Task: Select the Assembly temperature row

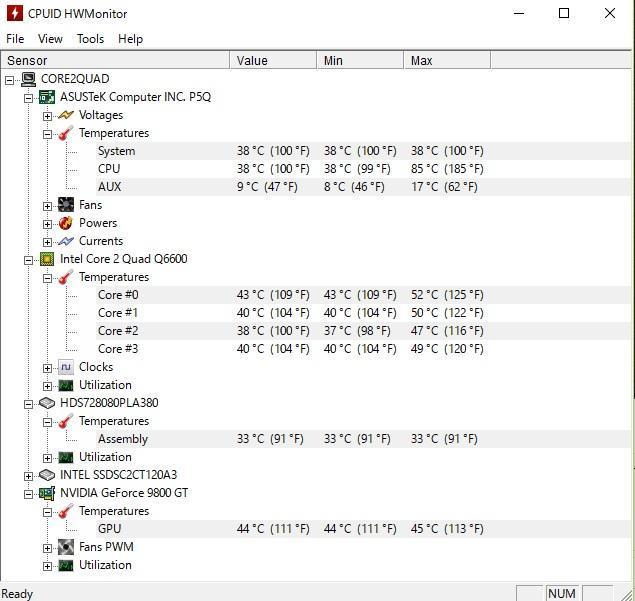Action: (364, 439)
